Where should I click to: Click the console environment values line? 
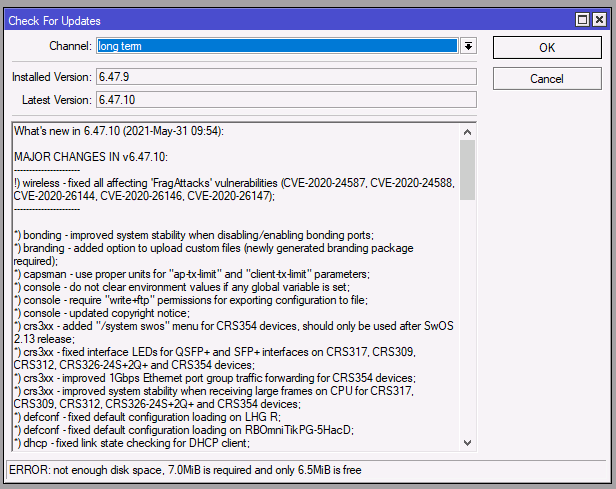[182, 287]
